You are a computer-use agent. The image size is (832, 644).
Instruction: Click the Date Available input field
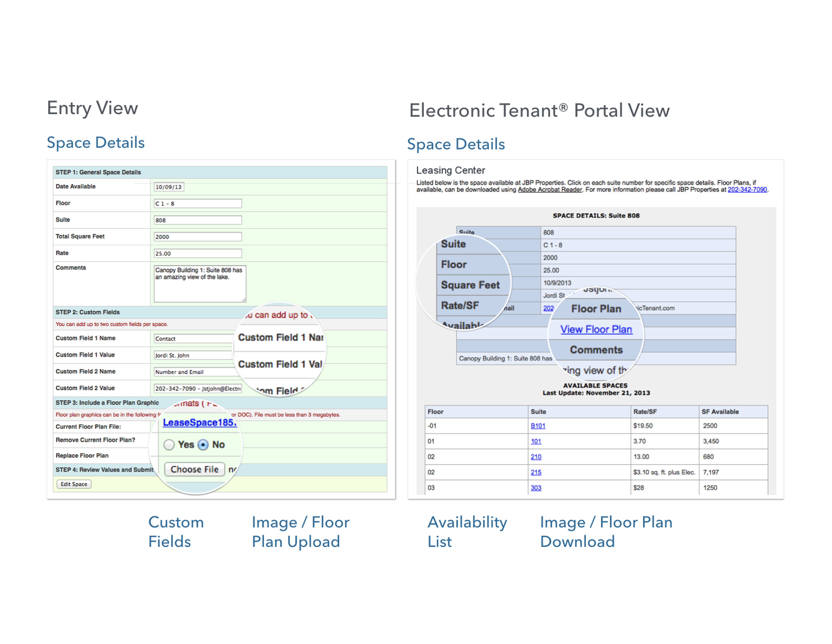169,187
